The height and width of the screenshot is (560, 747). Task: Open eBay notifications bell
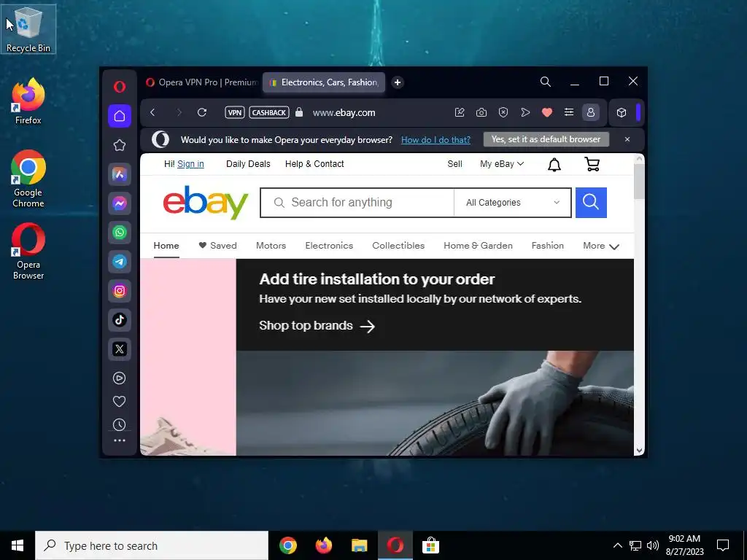click(x=554, y=165)
